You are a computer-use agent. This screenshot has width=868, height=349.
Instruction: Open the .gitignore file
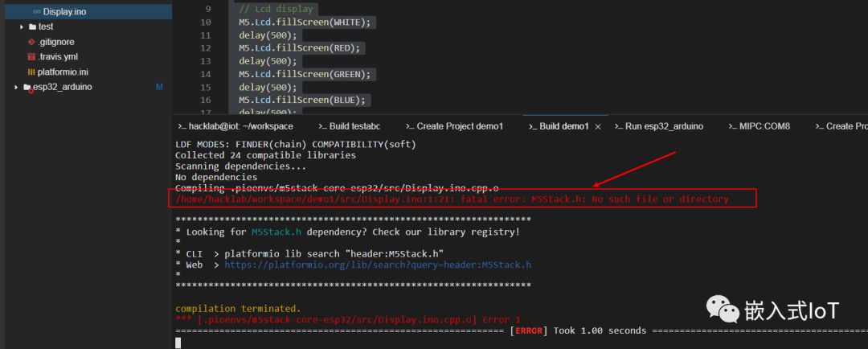tap(56, 42)
